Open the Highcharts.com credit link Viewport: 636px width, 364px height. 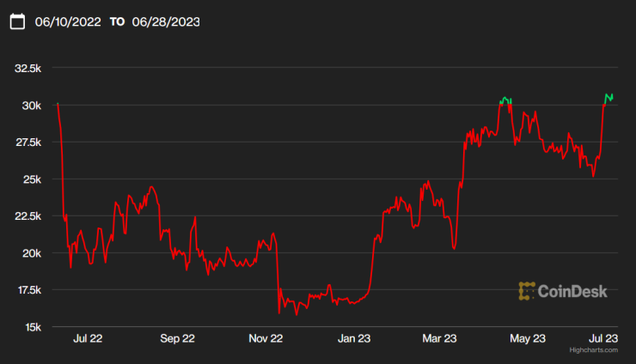(x=593, y=350)
